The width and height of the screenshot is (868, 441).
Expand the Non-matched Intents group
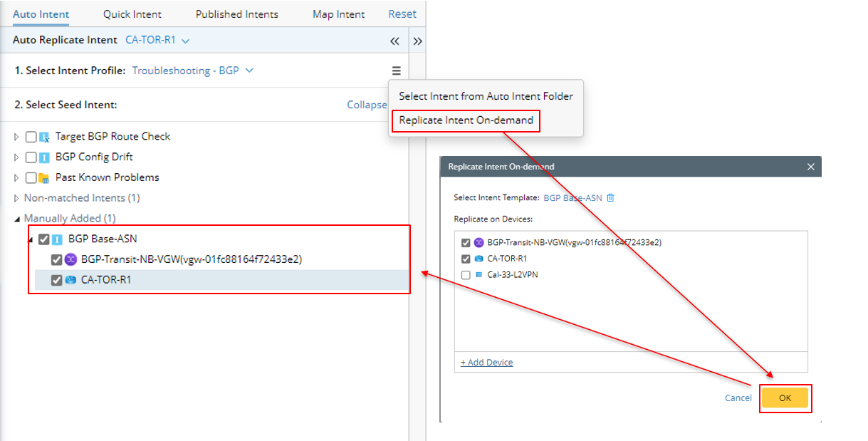(17, 198)
